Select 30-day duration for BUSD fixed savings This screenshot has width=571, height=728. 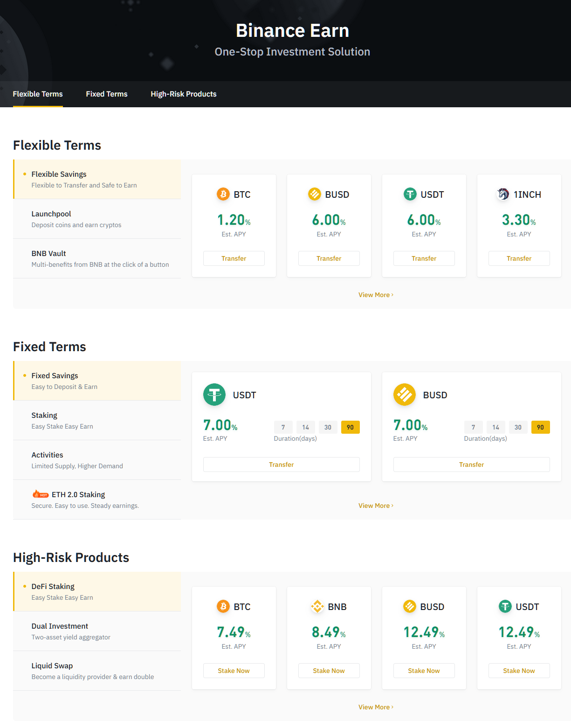[518, 427]
